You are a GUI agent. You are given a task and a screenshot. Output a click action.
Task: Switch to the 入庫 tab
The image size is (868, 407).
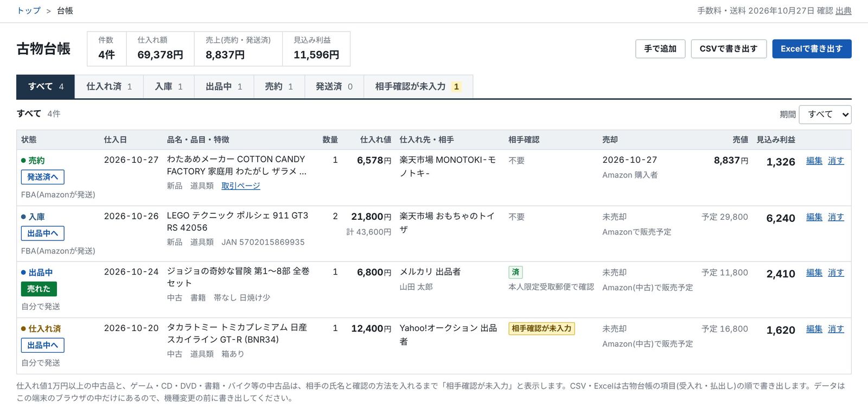pos(169,87)
